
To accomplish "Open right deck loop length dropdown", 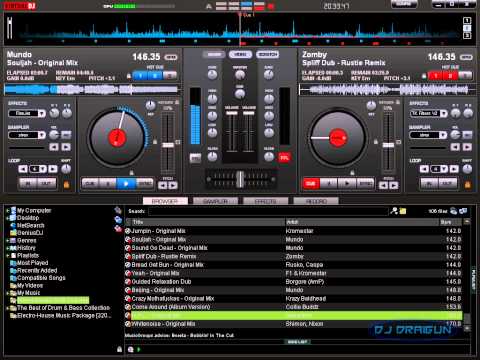I will pyautogui.click(x=445, y=169).
